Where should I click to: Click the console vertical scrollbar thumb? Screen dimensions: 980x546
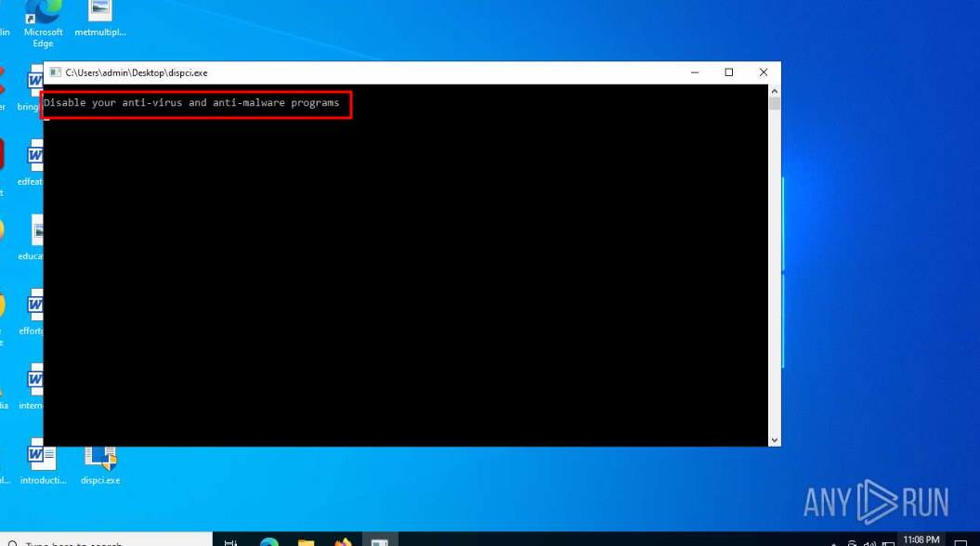(774, 104)
